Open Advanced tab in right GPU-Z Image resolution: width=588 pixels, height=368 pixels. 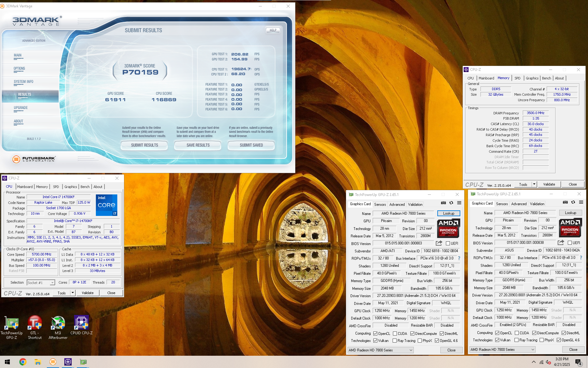coord(519,204)
